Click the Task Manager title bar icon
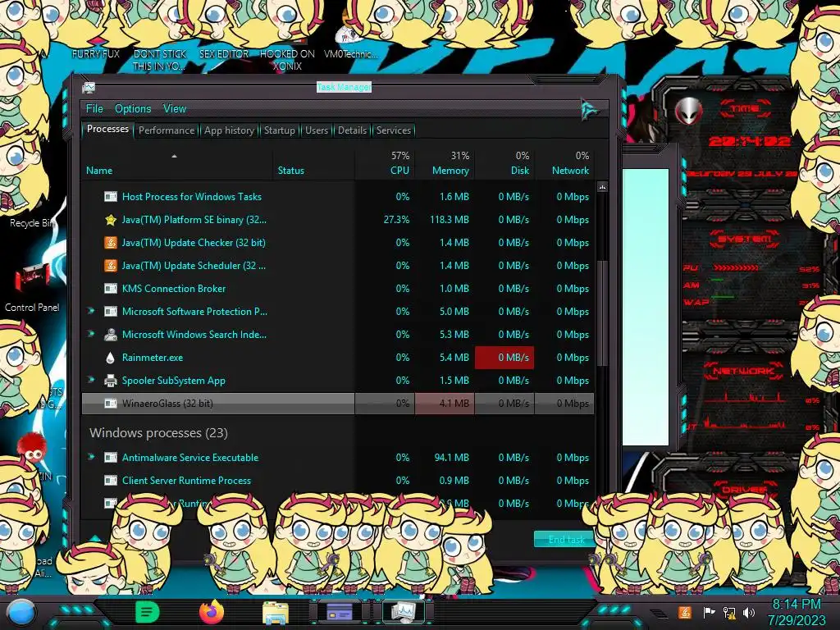The height and width of the screenshot is (630, 840). click(x=89, y=87)
